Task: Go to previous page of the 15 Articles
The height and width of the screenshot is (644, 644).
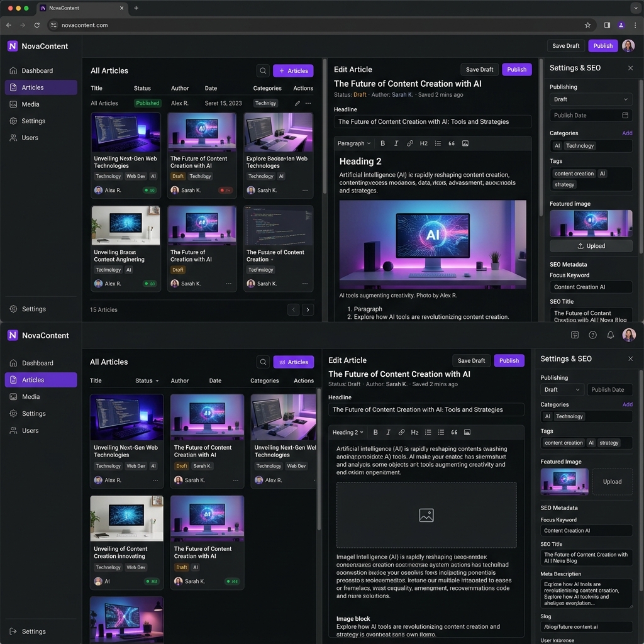Action: click(293, 309)
